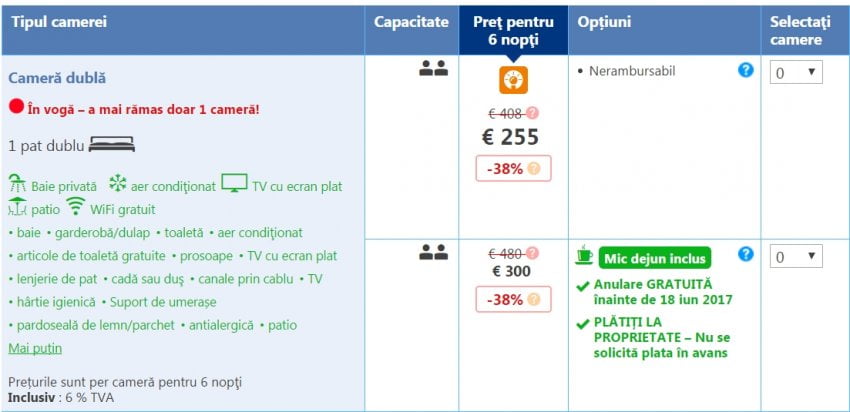Screen dimensions: 850x412
Task: Click the flat-screen TV icon
Action: pos(234,183)
